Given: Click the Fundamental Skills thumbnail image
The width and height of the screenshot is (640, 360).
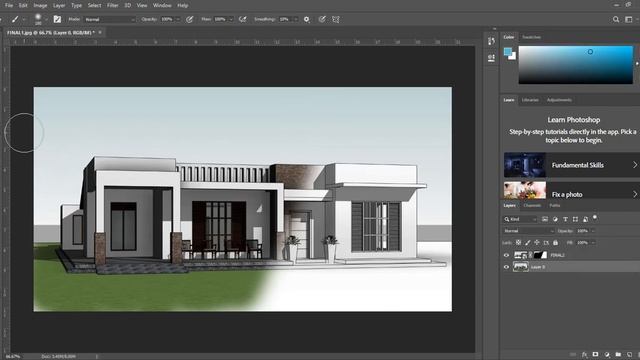Looking at the screenshot, I should click(525, 165).
